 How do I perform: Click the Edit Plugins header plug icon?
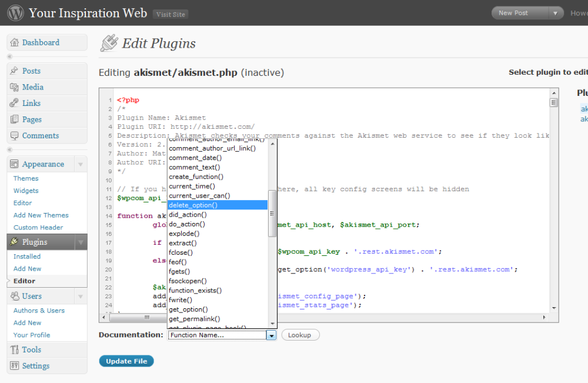click(x=109, y=43)
